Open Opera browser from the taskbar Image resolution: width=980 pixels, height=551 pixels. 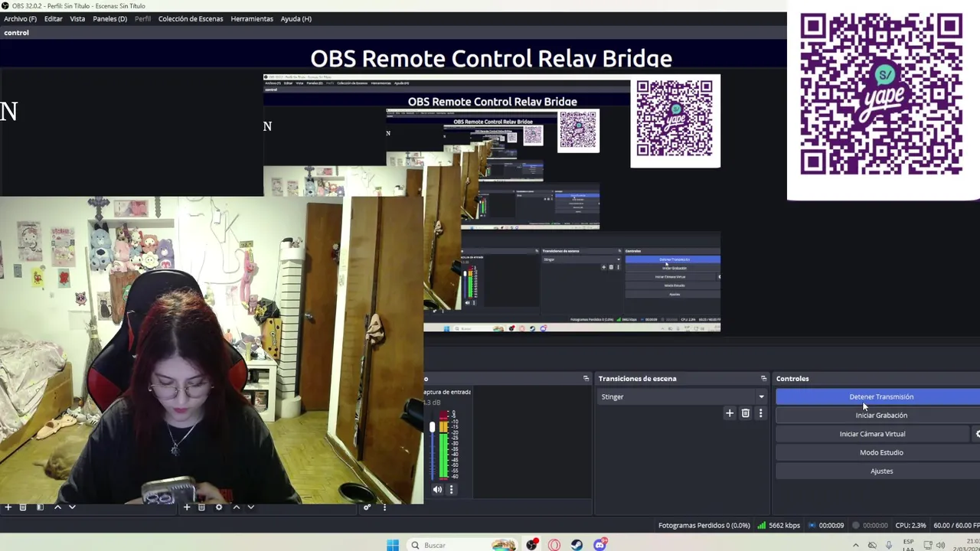pyautogui.click(x=554, y=545)
